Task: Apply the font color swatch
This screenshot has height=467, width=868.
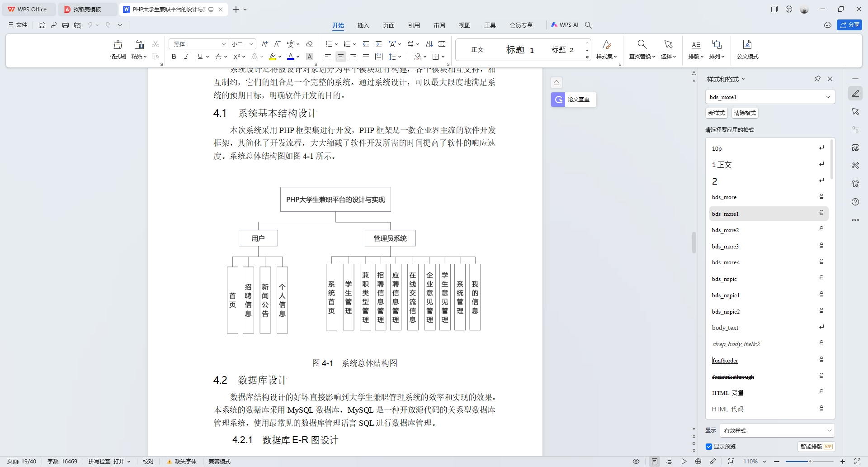Action: click(291, 57)
